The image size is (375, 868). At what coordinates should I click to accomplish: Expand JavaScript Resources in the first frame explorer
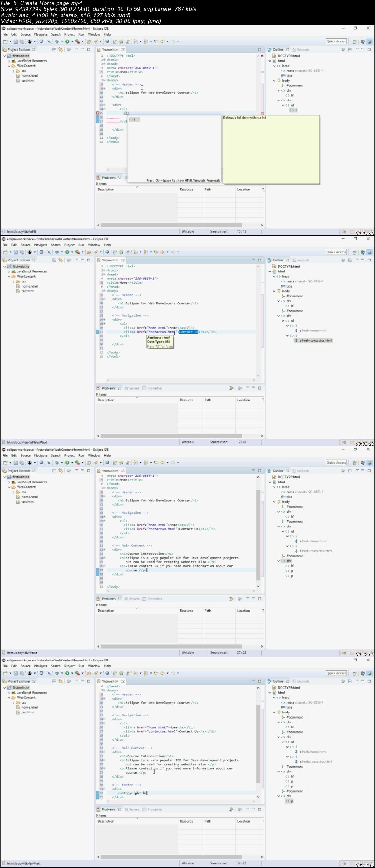(9, 61)
